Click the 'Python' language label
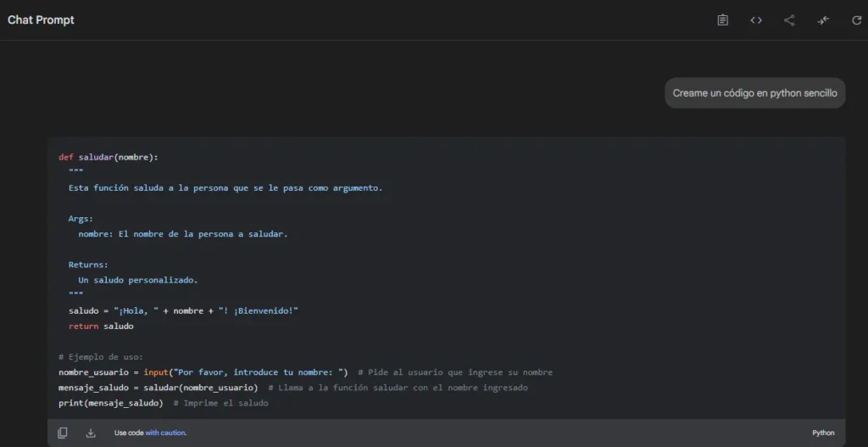Viewport: 868px width, 447px height. (x=823, y=433)
